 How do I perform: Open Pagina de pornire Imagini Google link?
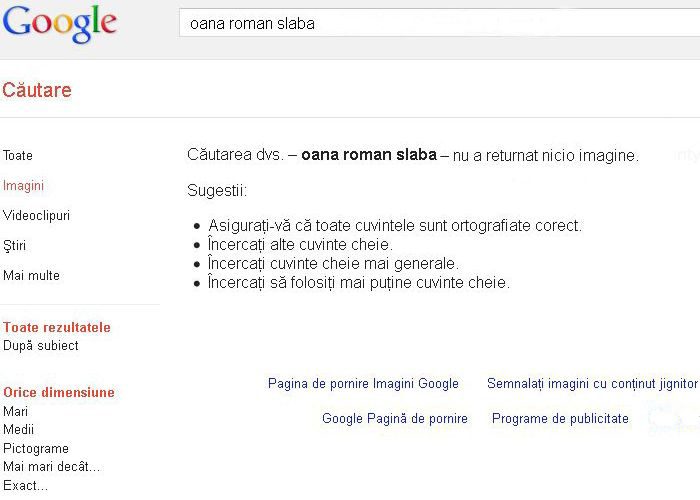363,383
